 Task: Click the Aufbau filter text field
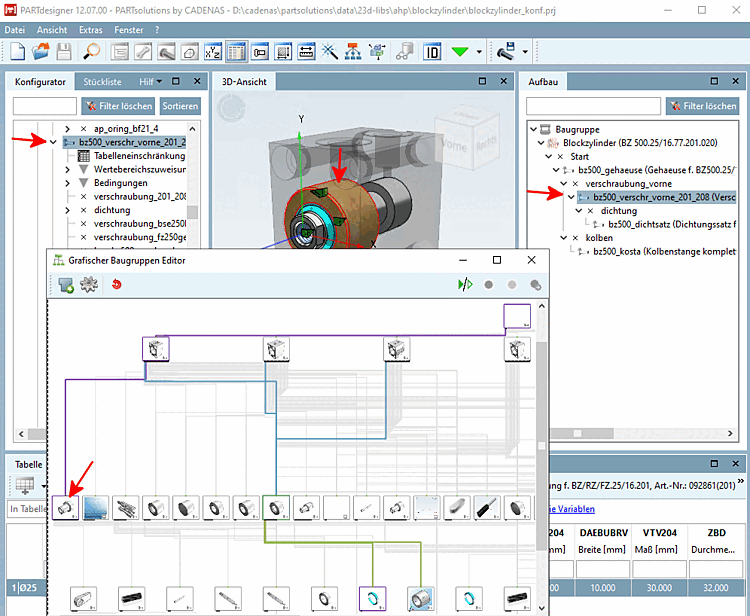click(593, 105)
